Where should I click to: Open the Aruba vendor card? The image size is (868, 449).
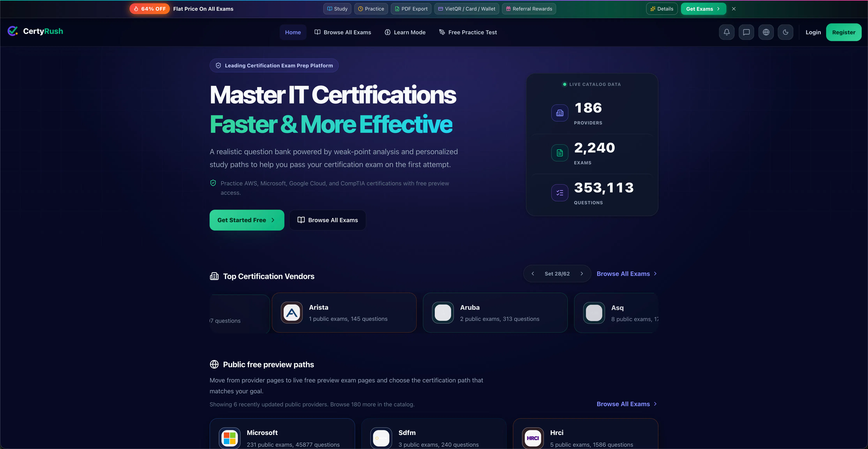(495, 313)
